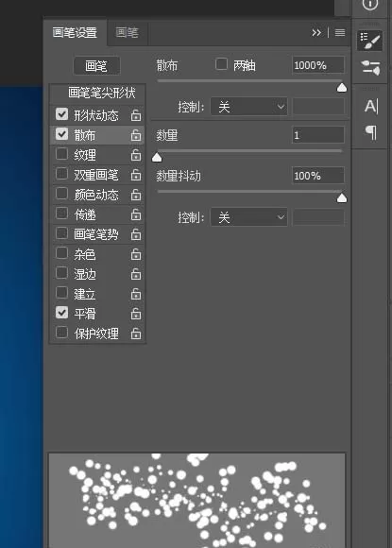The image size is (392, 548).
Task: Click the 数量 value field showing 1
Action: tap(318, 135)
